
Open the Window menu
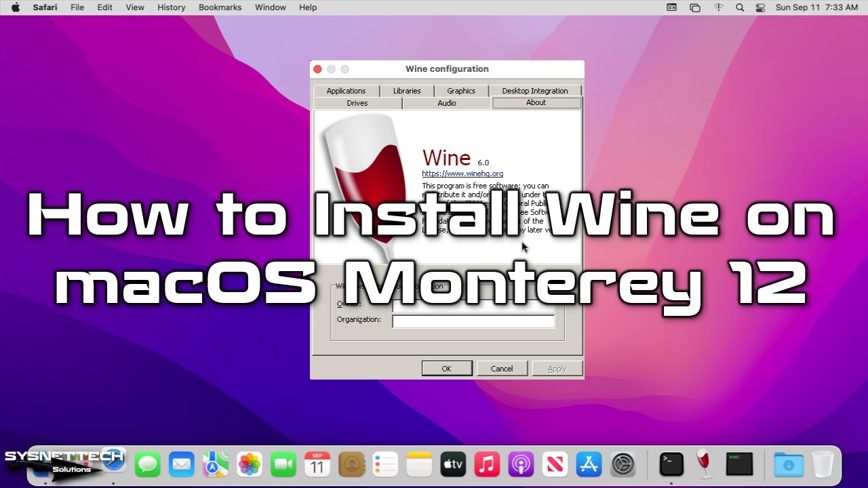coord(270,7)
